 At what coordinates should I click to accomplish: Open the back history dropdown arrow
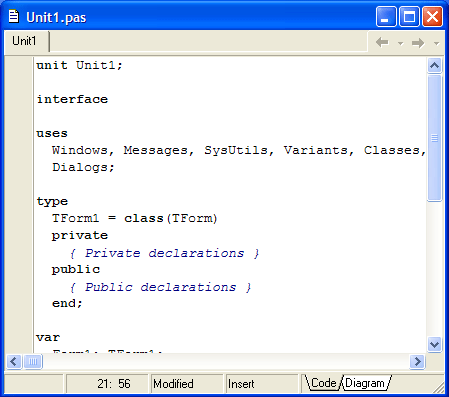(401, 43)
